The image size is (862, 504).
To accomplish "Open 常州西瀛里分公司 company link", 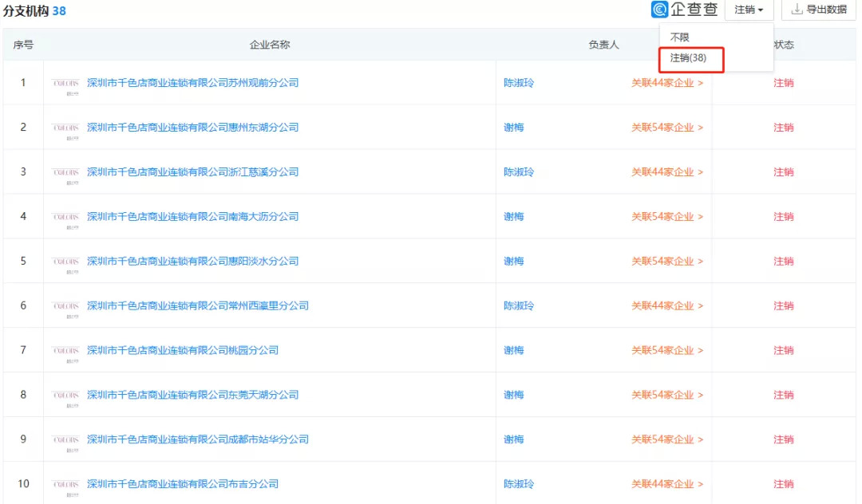I will click(x=198, y=305).
